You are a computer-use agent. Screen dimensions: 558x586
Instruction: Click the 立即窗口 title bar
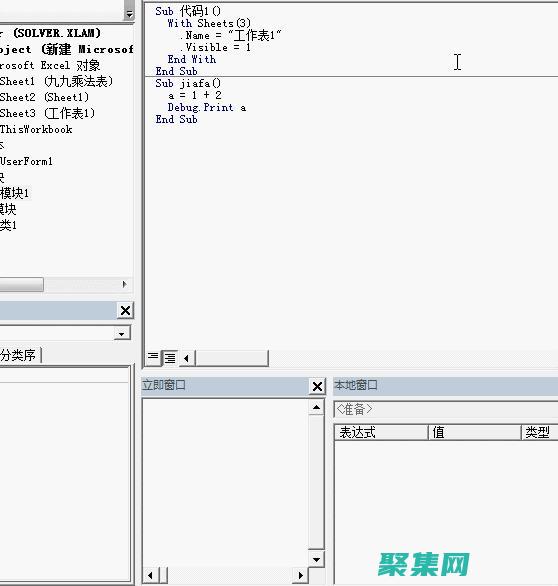[x=225, y=386]
